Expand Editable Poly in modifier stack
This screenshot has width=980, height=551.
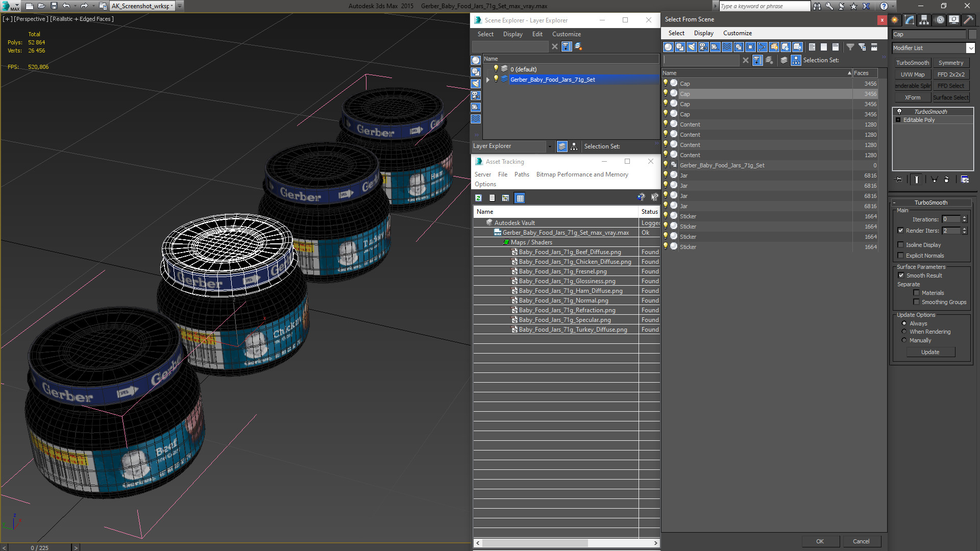click(x=898, y=120)
